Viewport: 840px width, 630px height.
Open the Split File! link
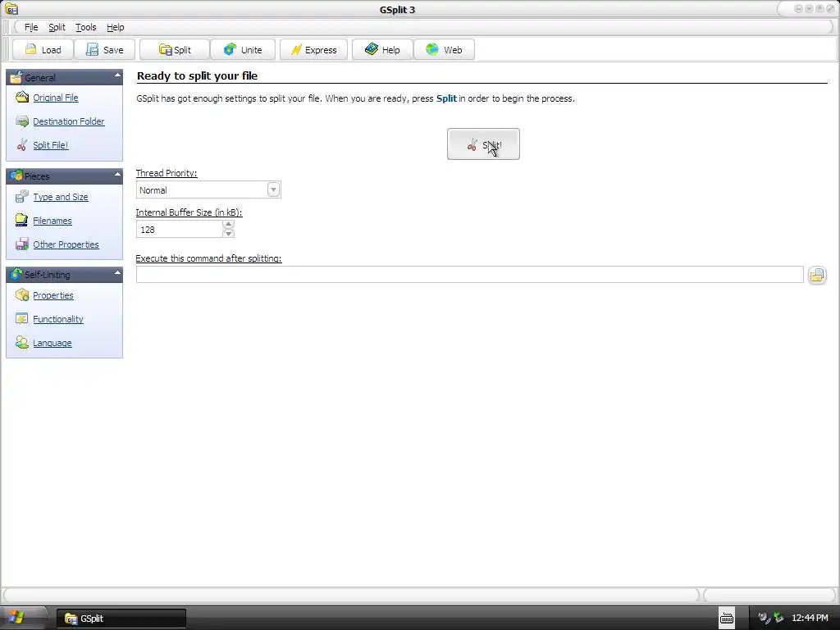(x=50, y=145)
